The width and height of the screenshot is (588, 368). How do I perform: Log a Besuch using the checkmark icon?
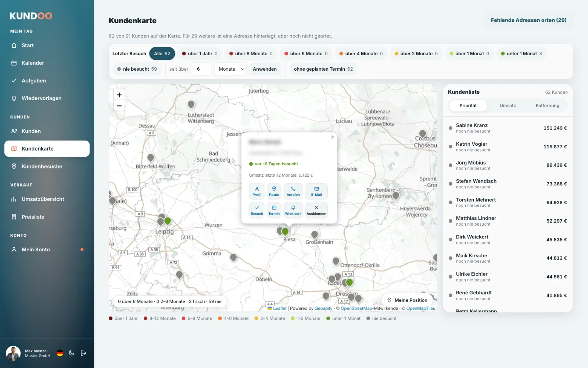257,210
